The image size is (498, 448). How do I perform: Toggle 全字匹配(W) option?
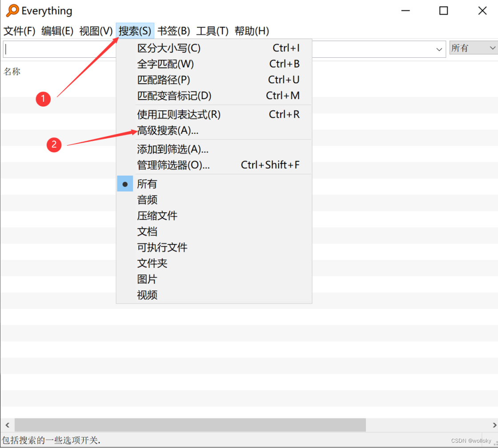214,64
